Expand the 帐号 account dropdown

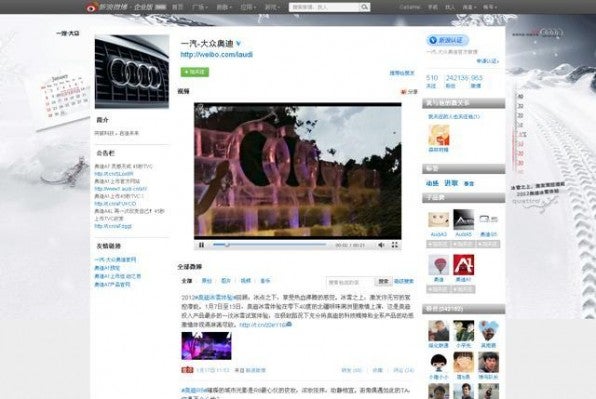pos(490,7)
